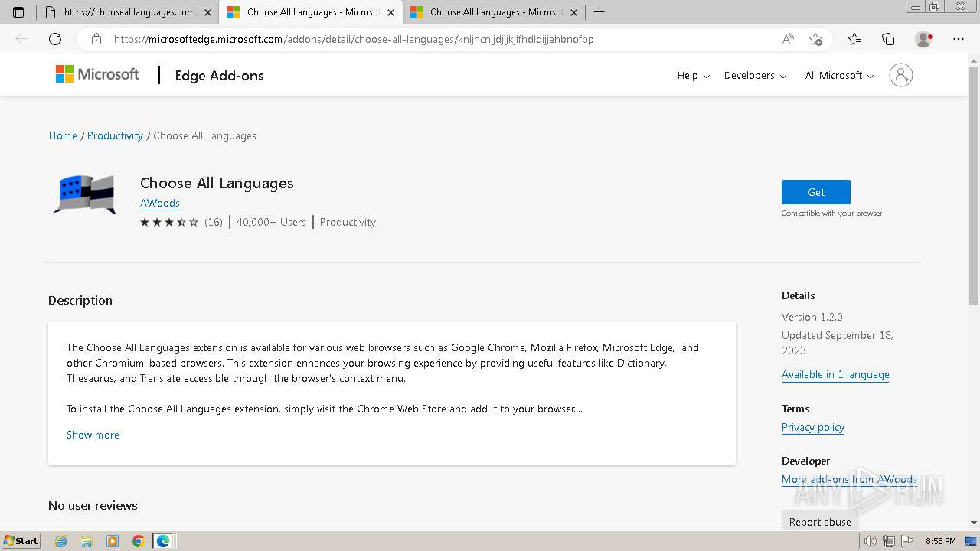The width and height of the screenshot is (980, 551).
Task: Open the tab actions menu icon
Action: click(x=18, y=12)
